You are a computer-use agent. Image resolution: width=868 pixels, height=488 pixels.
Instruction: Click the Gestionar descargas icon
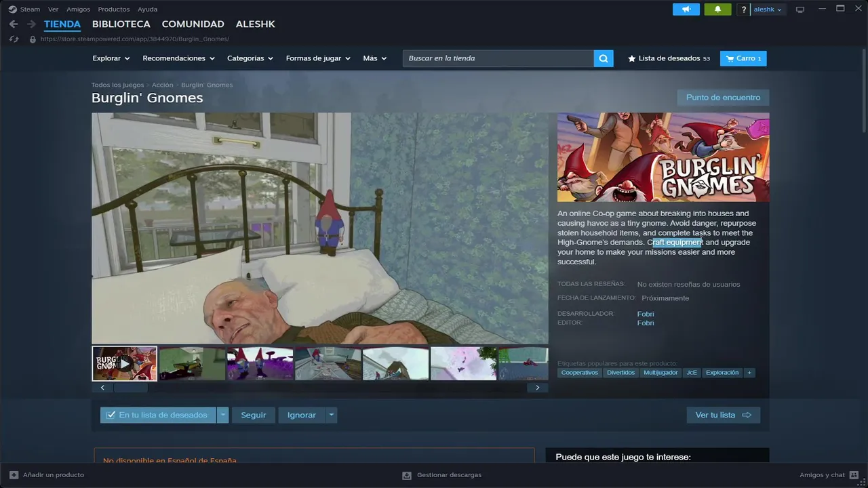(x=407, y=475)
